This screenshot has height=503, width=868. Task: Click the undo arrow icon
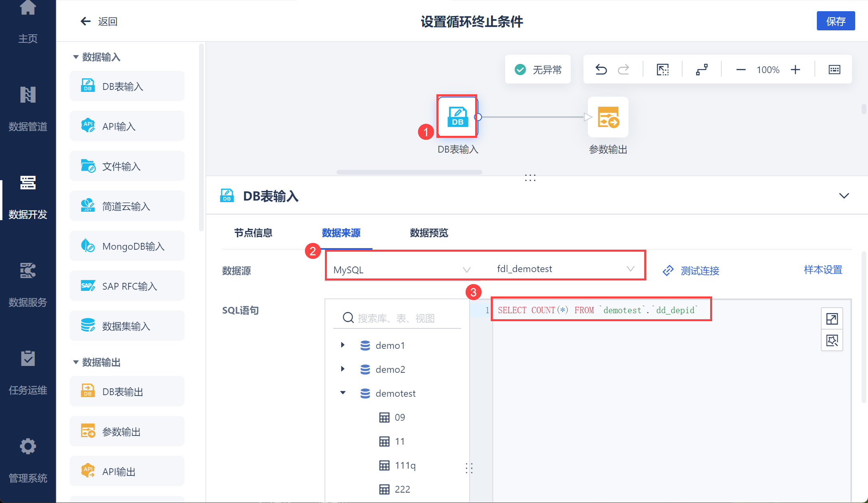pyautogui.click(x=601, y=70)
